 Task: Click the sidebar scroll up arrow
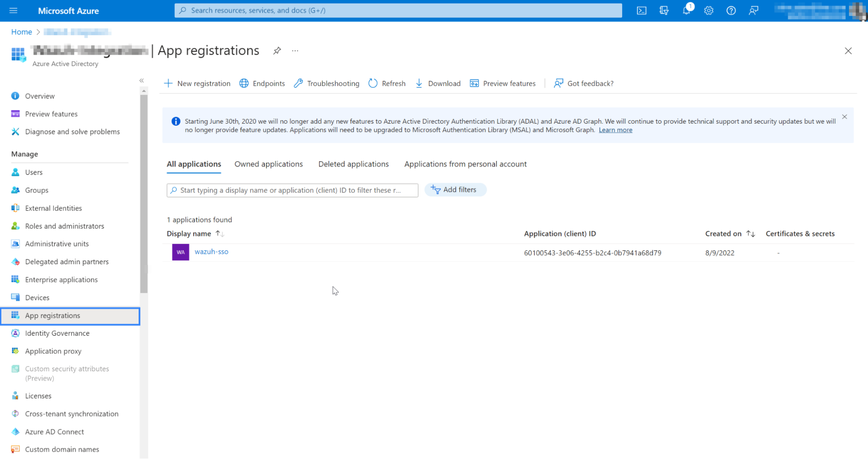tap(144, 91)
